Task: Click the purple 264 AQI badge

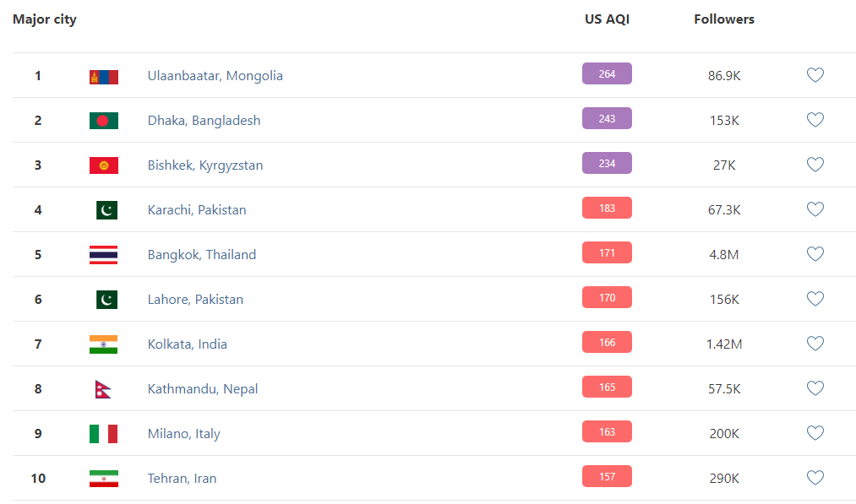Action: [x=607, y=74]
